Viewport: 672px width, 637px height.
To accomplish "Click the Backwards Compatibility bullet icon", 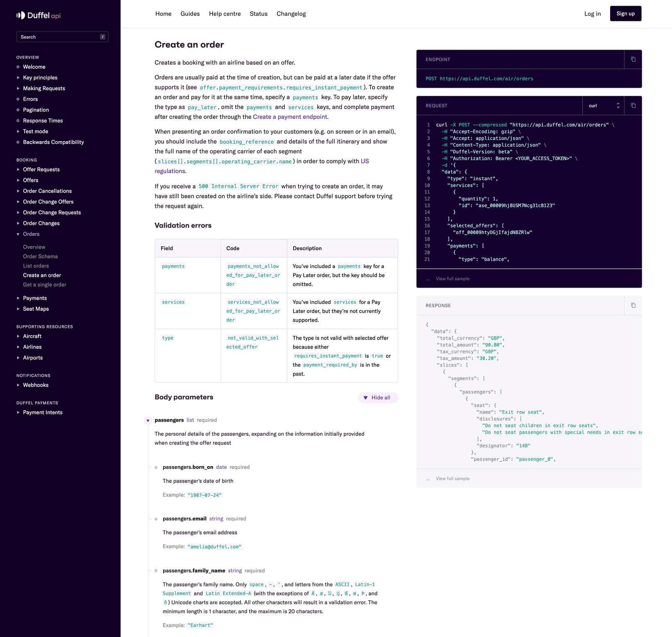I will click(18, 142).
